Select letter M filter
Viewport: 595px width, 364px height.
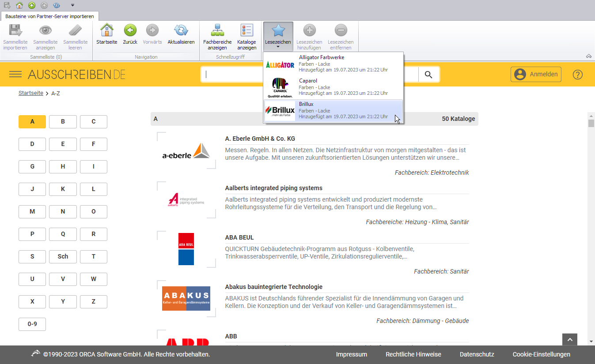[32, 212]
